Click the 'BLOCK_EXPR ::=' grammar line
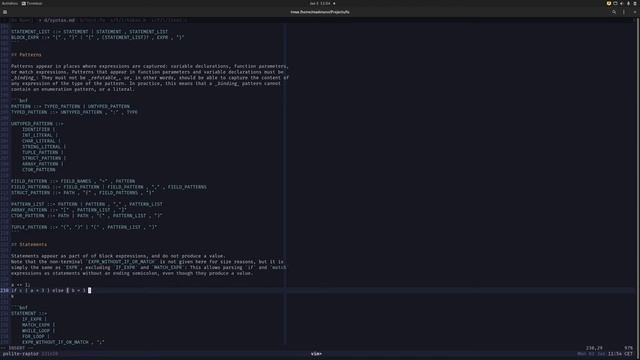 98,37
